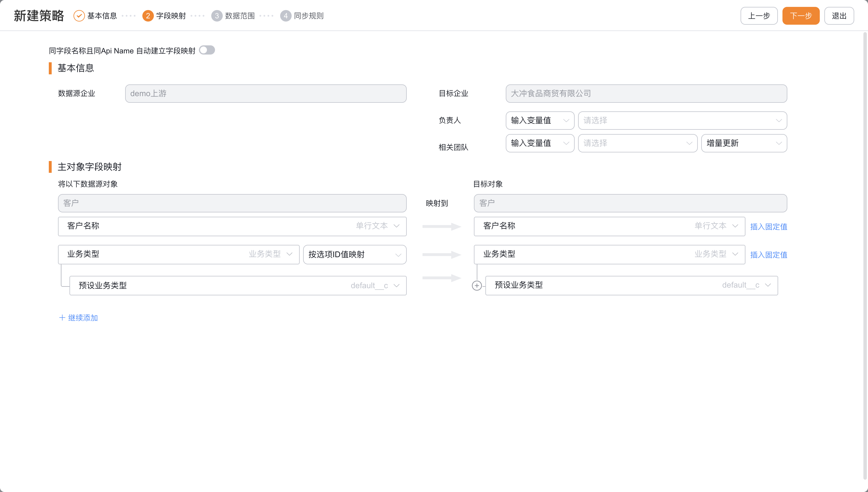Click source object 客户 field

tap(232, 203)
